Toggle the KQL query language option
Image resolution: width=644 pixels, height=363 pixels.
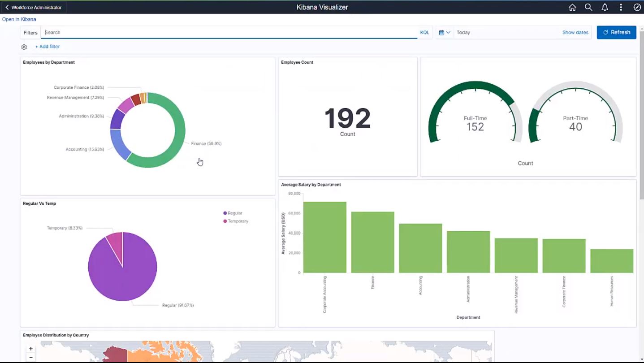pos(424,32)
